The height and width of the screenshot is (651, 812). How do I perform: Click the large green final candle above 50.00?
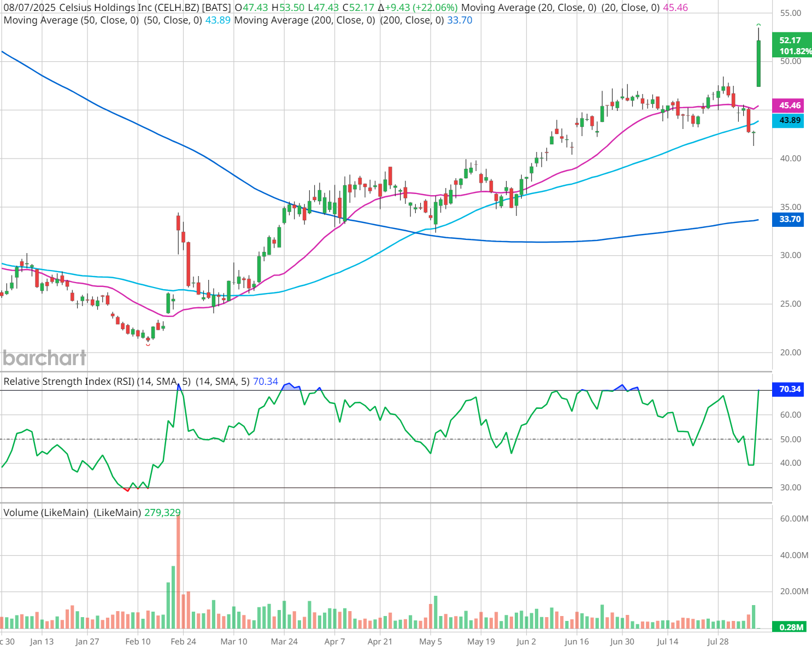pos(758,63)
